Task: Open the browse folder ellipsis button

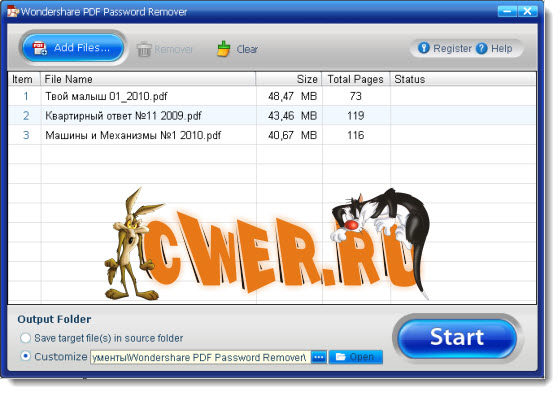Action: (319, 357)
